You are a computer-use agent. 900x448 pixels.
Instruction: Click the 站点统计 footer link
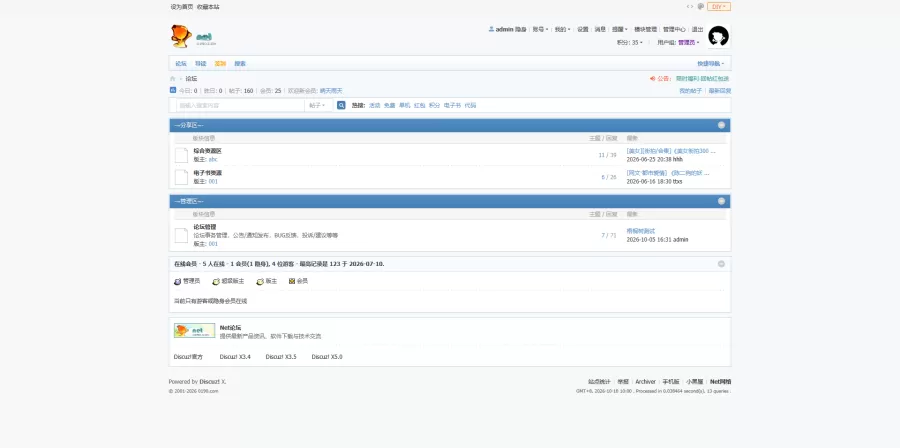click(599, 381)
